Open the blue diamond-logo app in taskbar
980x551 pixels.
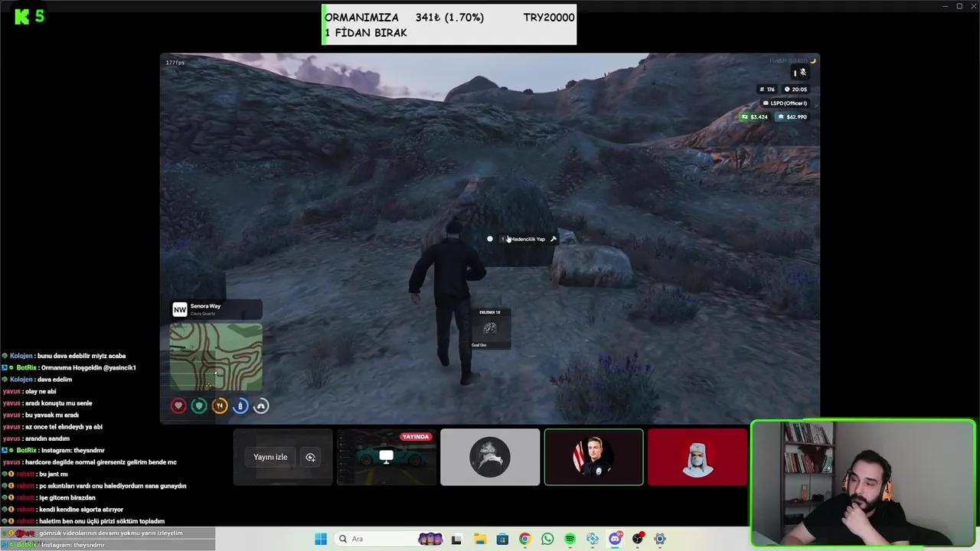[593, 540]
